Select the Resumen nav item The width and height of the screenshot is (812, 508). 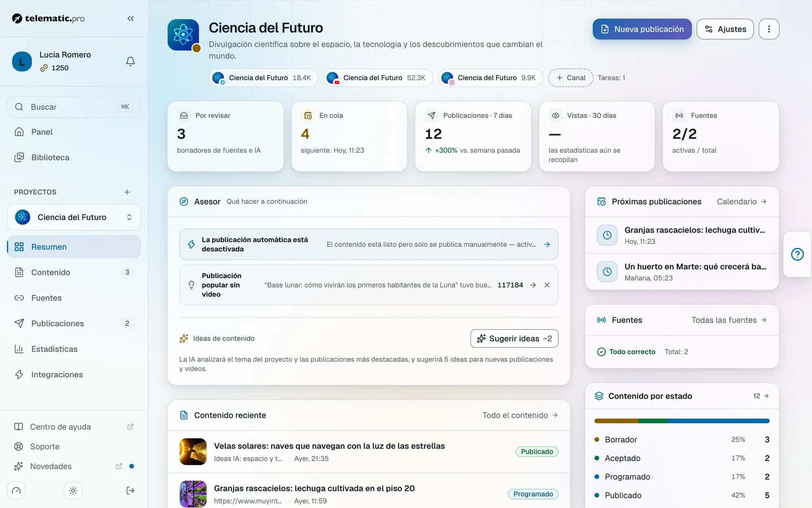coord(74,247)
